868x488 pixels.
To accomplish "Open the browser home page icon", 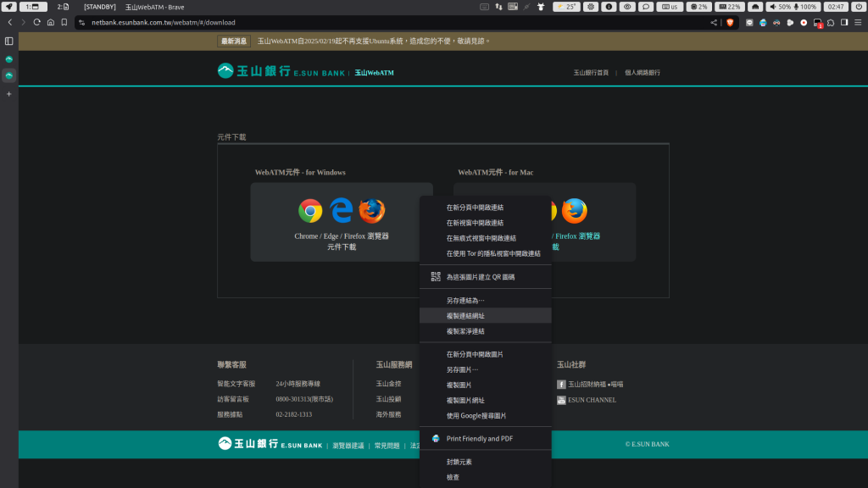I will point(51,23).
